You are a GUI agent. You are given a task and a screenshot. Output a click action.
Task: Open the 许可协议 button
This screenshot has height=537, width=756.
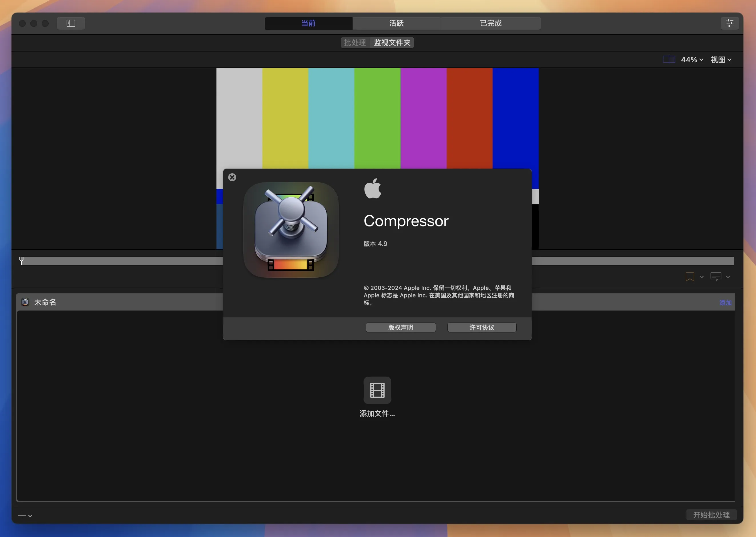tap(482, 327)
